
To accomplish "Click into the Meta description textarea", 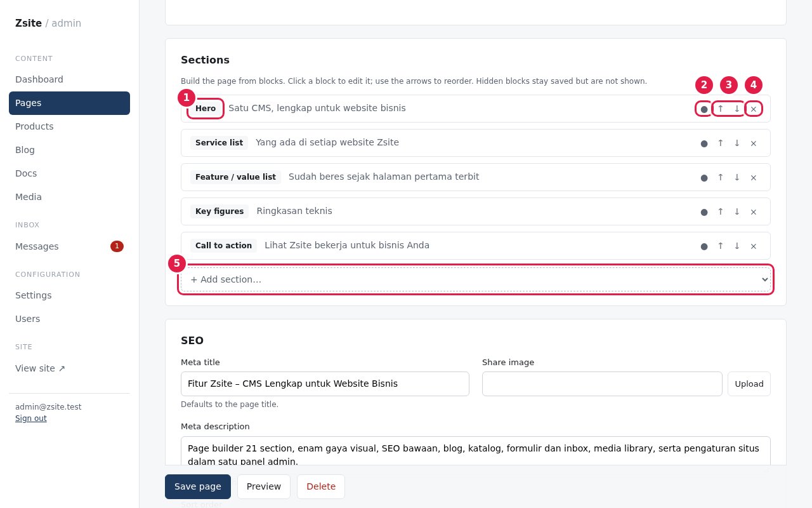I will [x=476, y=451].
